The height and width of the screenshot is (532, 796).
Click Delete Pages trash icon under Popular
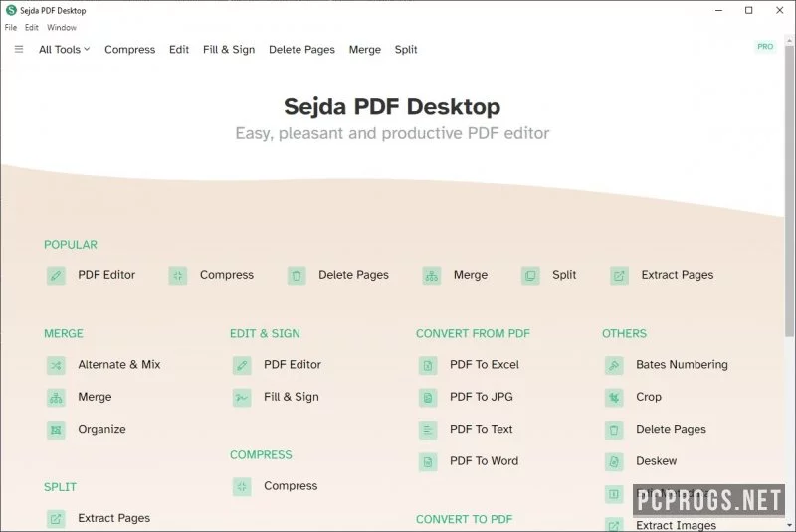pyautogui.click(x=297, y=276)
